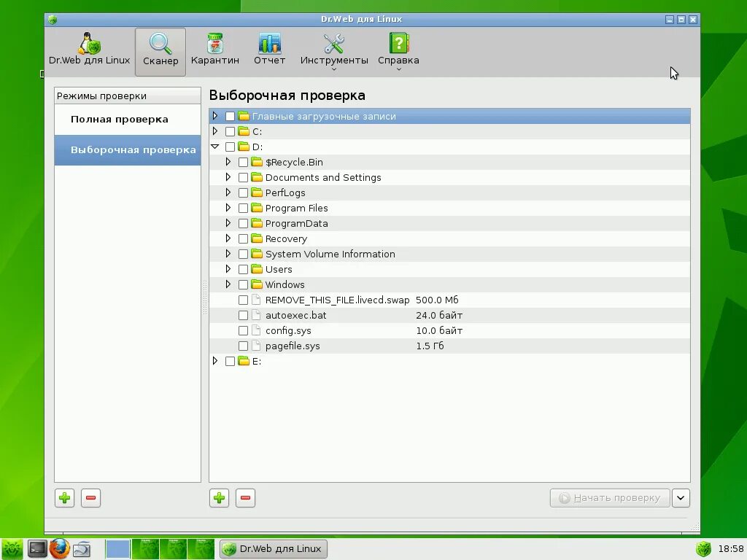The image size is (747, 560).
Task: Expand the Users folder
Action: pos(228,268)
